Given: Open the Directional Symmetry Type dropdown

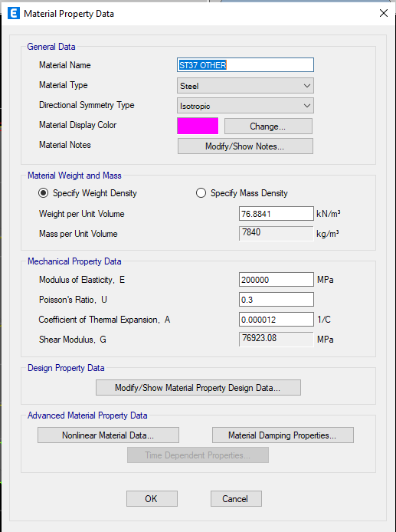Looking at the screenshot, I should point(245,106).
